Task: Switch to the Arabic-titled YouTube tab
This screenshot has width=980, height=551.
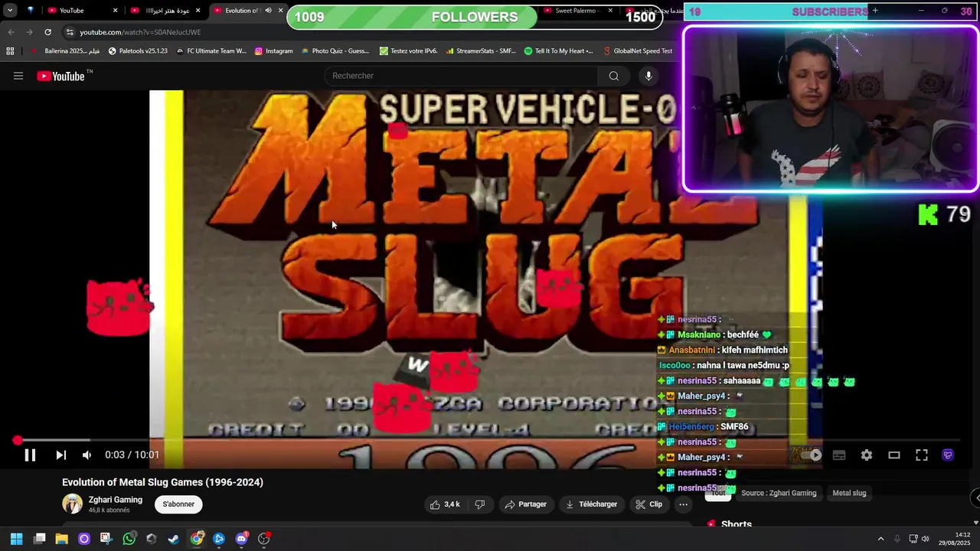Action: click(166, 11)
